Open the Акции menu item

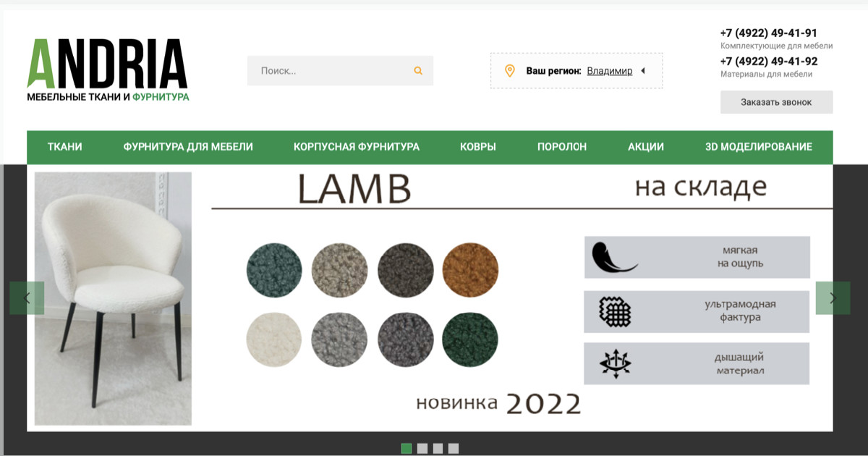point(646,147)
